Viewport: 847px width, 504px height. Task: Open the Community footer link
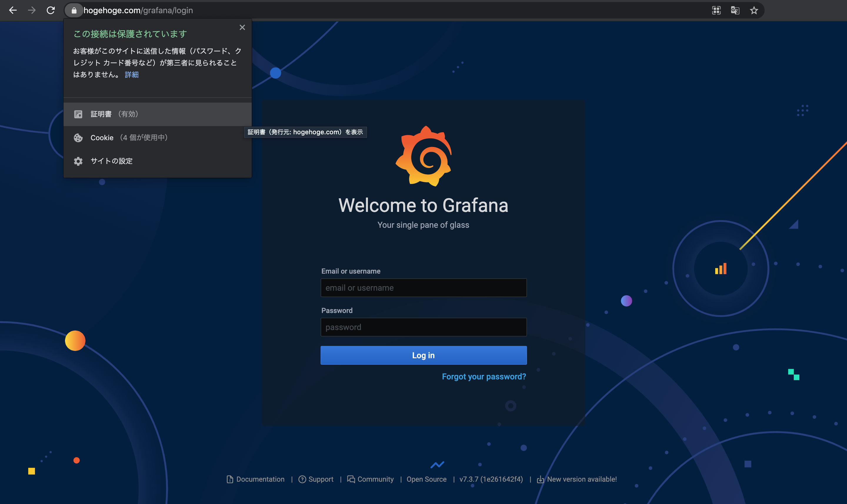coord(376,479)
